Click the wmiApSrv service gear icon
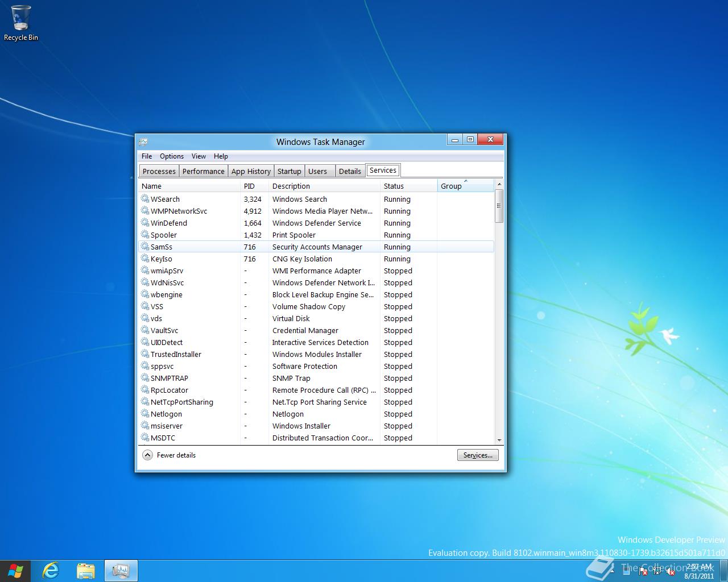The width and height of the screenshot is (728, 582). pyautogui.click(x=145, y=271)
